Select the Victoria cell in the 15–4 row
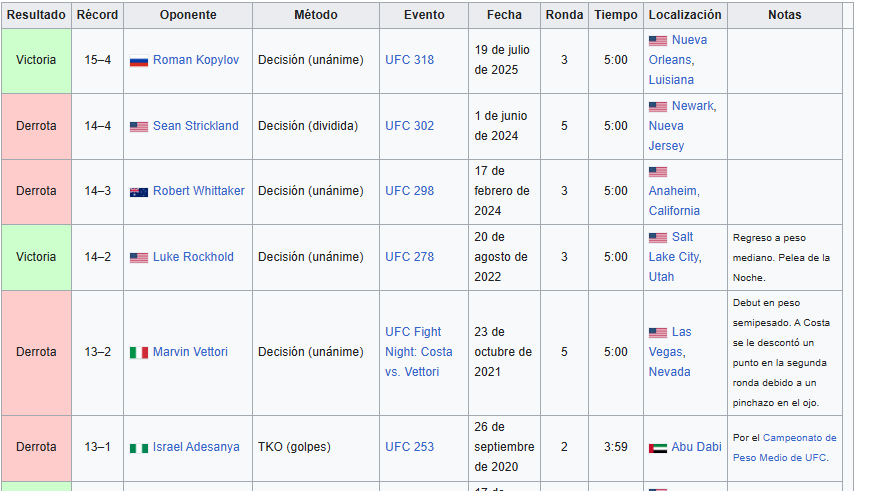This screenshot has width=885, height=491. click(36, 60)
